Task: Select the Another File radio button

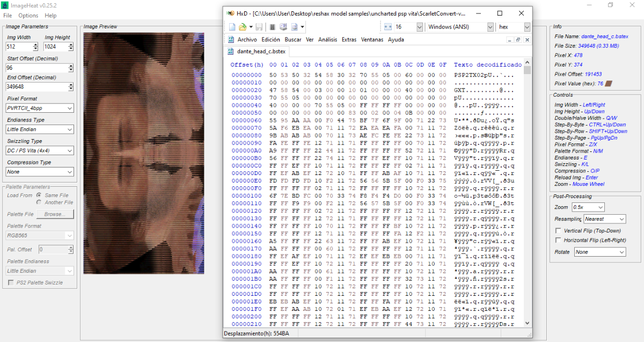Action: (39, 202)
